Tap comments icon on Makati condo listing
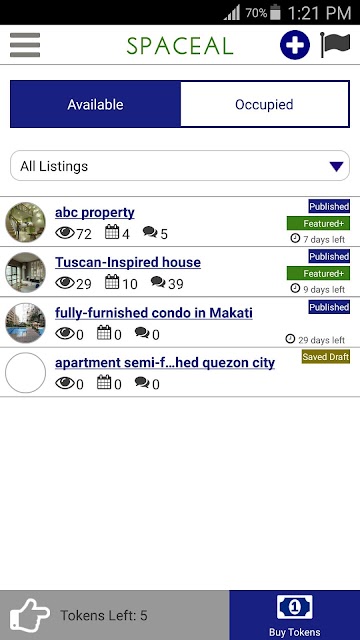 pos(142,333)
